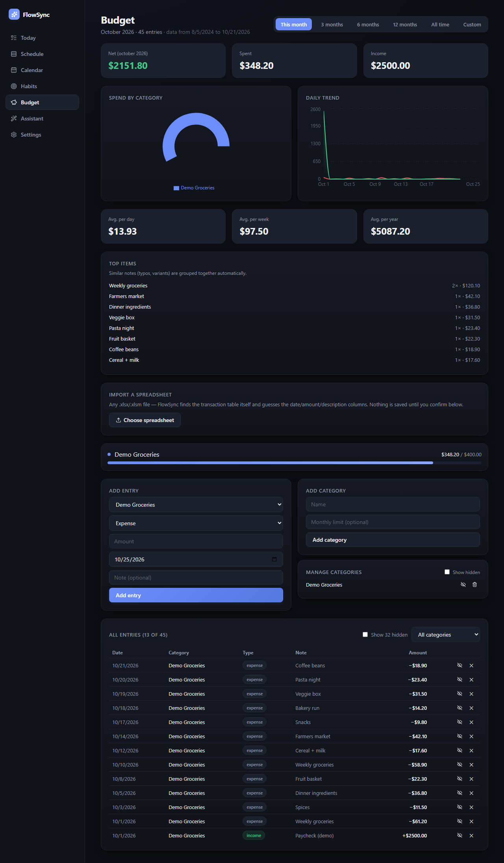Enable the Show hidden categories checkbox

click(x=447, y=572)
